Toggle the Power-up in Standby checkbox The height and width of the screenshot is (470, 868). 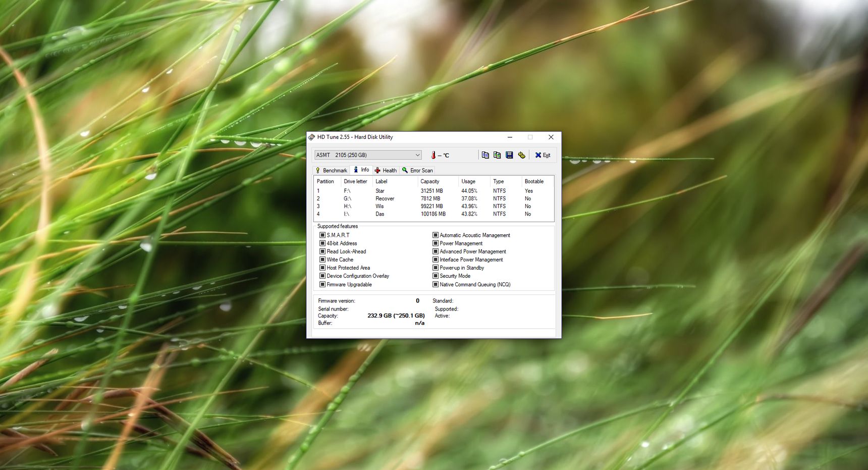(x=436, y=268)
